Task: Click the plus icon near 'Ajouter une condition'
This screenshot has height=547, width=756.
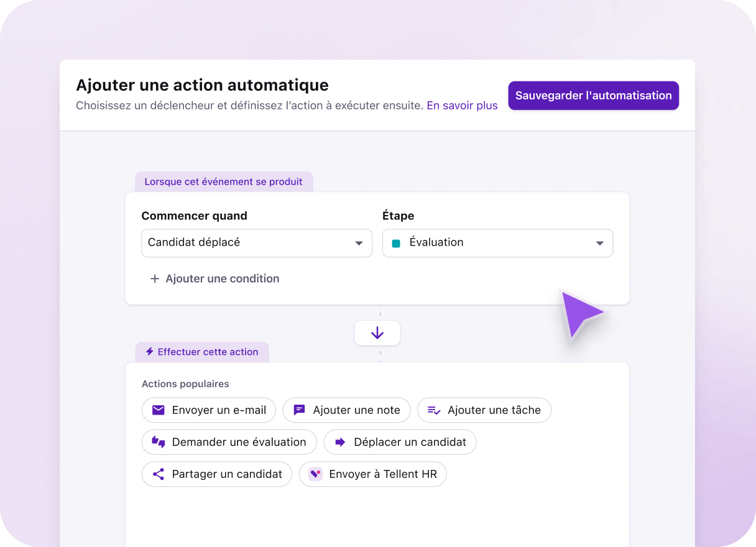Action: click(154, 278)
